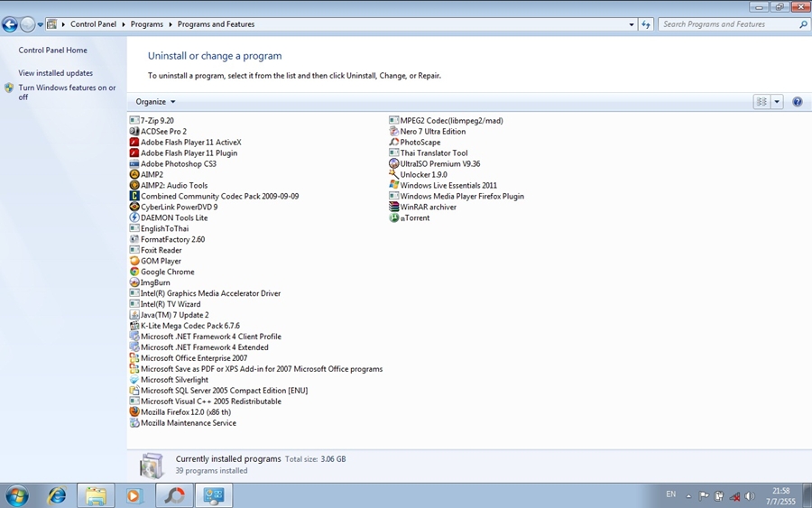Select the Mozilla Firefox 12.0 icon
Viewport: 812px width, 508px height.
(x=134, y=411)
